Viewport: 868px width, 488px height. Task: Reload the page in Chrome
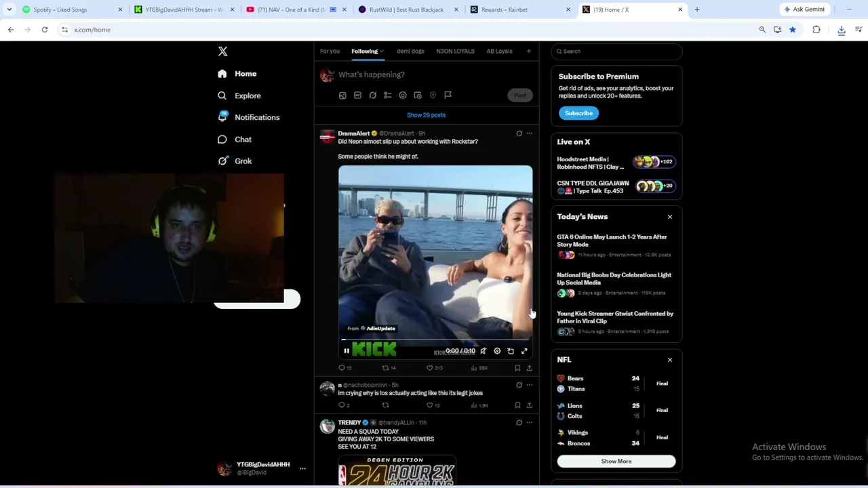tap(45, 30)
